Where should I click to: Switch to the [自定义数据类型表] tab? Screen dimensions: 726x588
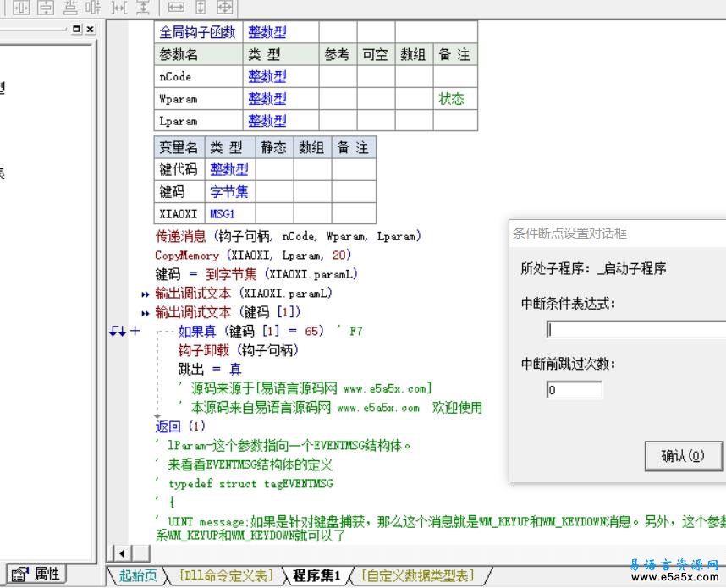coord(418,575)
